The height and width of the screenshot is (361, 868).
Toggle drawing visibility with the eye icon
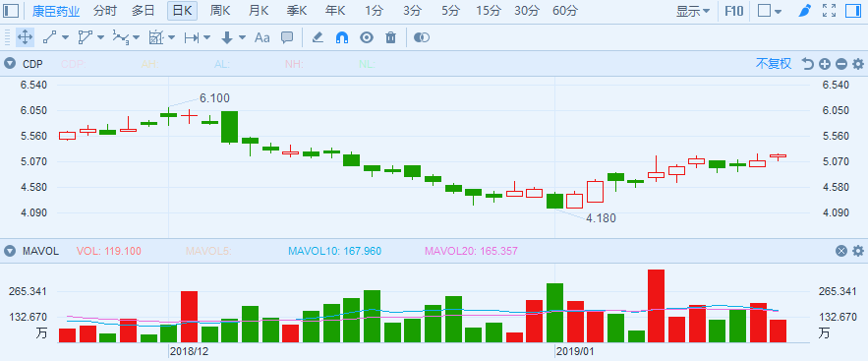pos(367,37)
